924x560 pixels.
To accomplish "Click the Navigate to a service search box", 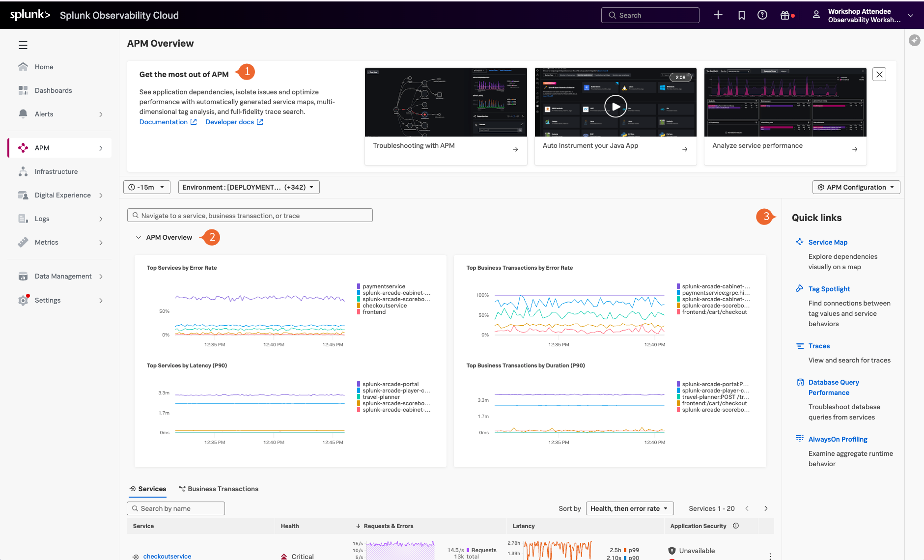I will point(250,215).
